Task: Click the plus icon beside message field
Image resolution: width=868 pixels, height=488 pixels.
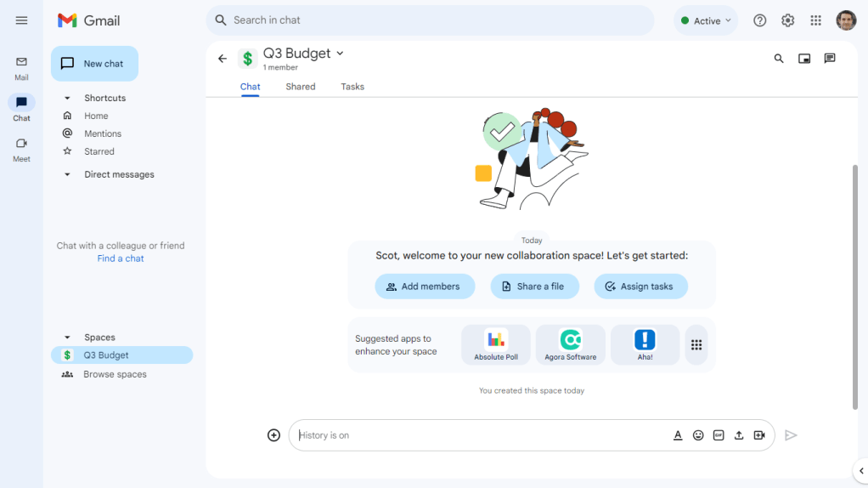Action: 273,435
